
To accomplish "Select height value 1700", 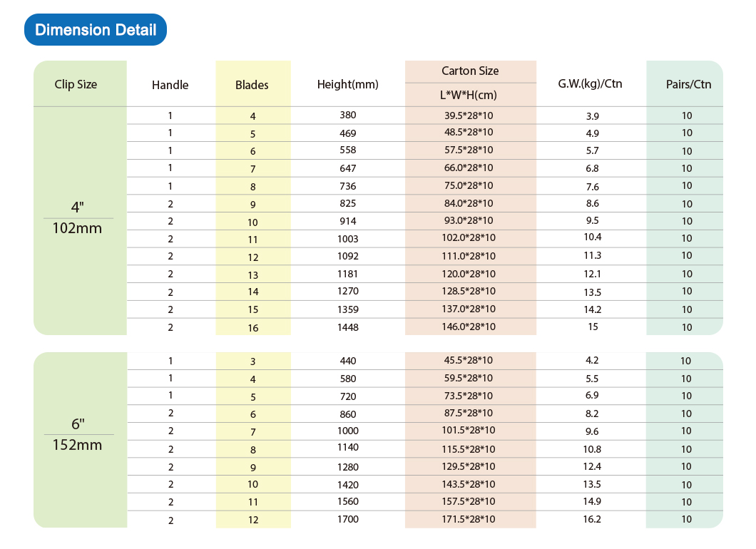I will 347,519.
